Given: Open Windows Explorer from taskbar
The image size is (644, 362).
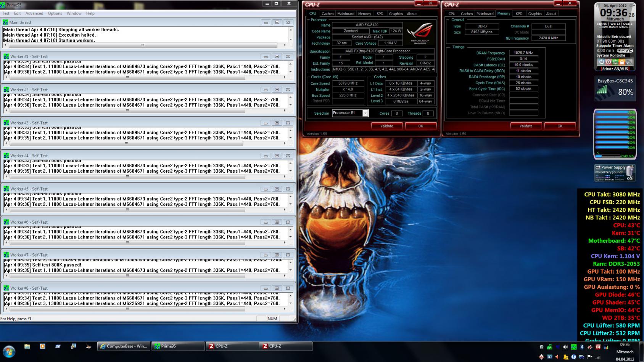Looking at the screenshot, I should point(27,346).
